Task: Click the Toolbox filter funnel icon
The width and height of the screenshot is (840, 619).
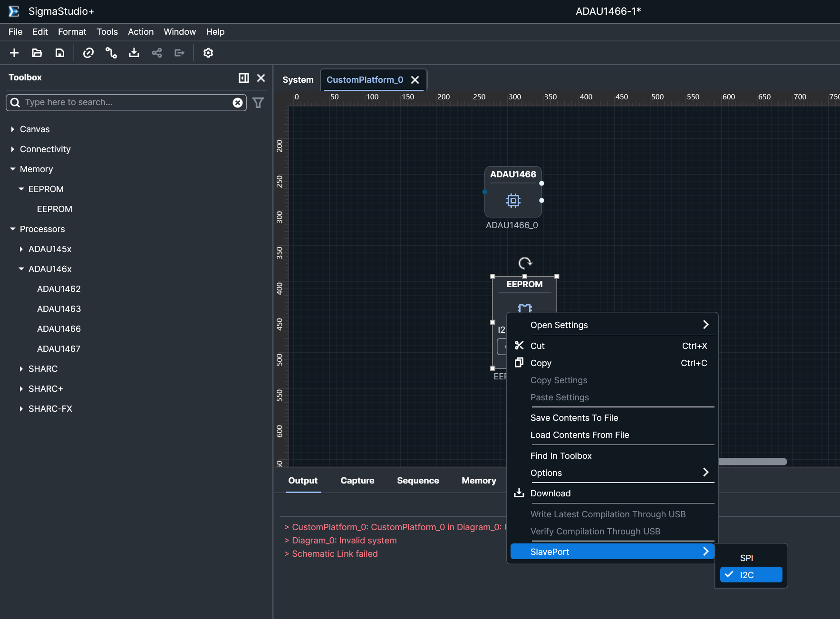Action: 258,103
